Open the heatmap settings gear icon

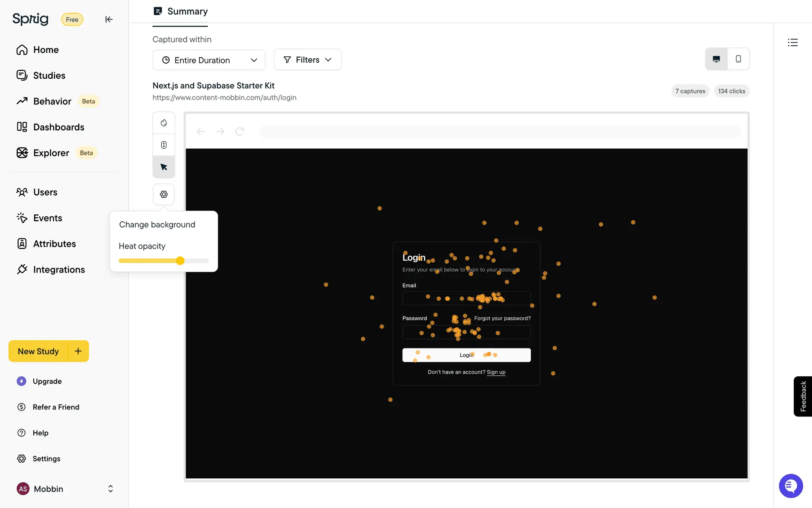(x=164, y=194)
